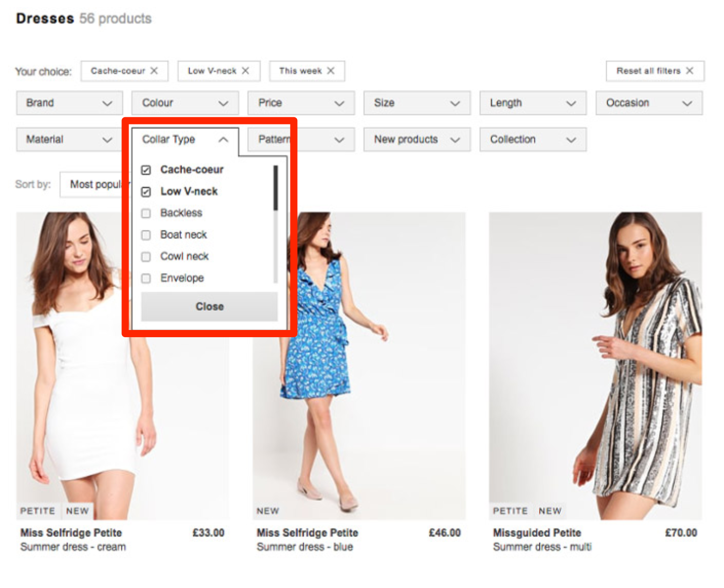
Task: Open the Brand dropdown
Action: (x=68, y=103)
